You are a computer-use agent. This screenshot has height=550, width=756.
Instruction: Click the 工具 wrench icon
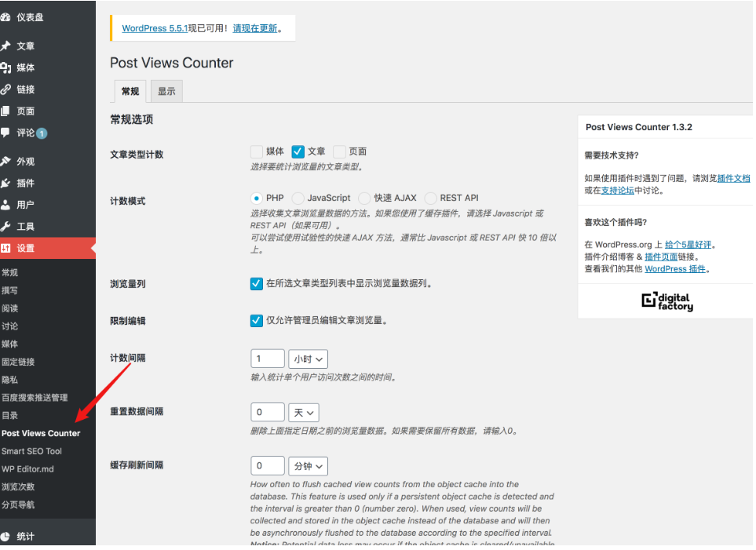pyautogui.click(x=5, y=226)
